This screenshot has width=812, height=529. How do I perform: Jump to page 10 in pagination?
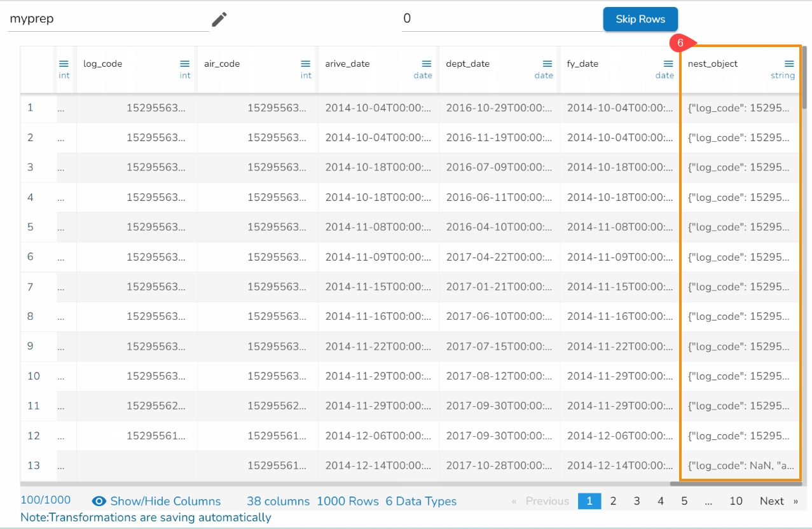click(x=736, y=501)
